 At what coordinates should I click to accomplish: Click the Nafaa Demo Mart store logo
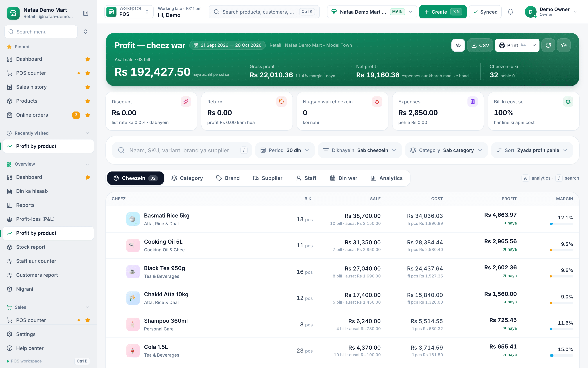[13, 13]
